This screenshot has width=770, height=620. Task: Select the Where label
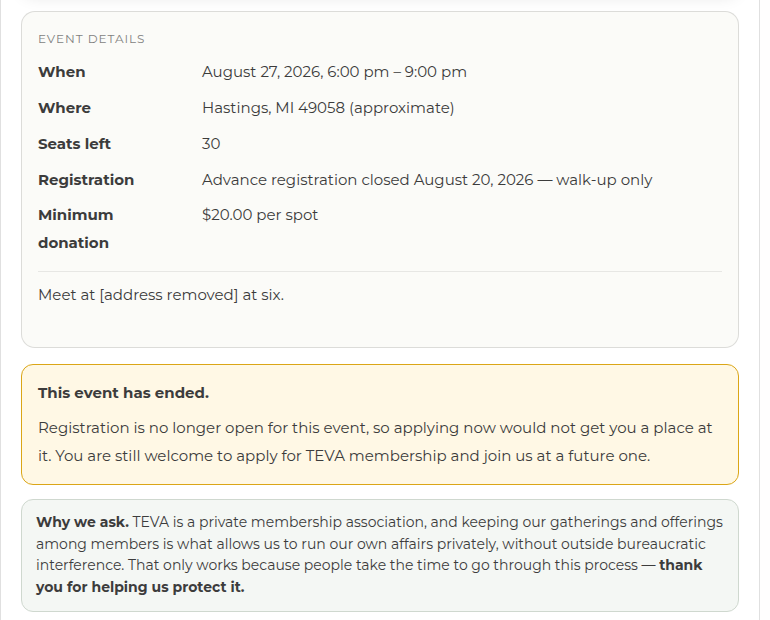coord(64,108)
